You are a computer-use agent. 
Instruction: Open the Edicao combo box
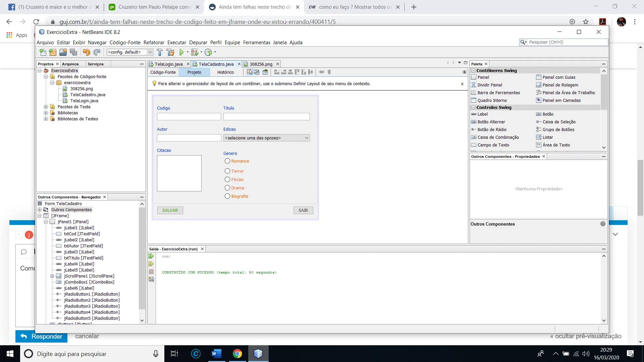coord(266,138)
